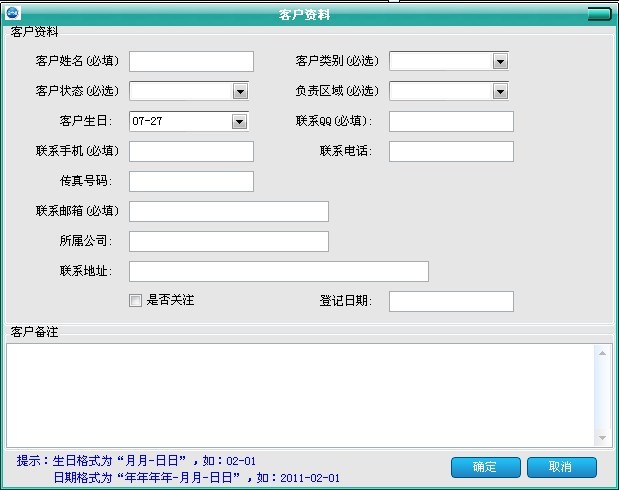The image size is (619, 490).
Task: Click the hint example 02-01
Action: pos(241,461)
